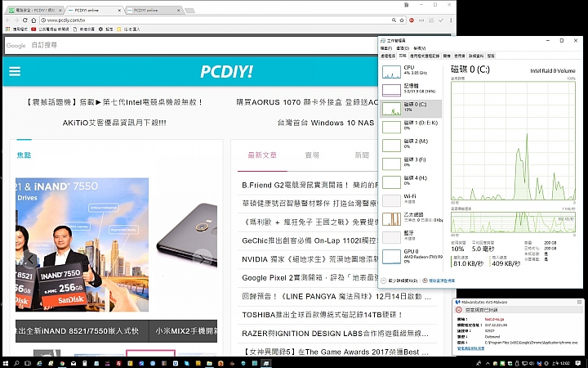
Task: Open the iNAND 7550 SanDisk carousel image
Action: click(x=82, y=245)
